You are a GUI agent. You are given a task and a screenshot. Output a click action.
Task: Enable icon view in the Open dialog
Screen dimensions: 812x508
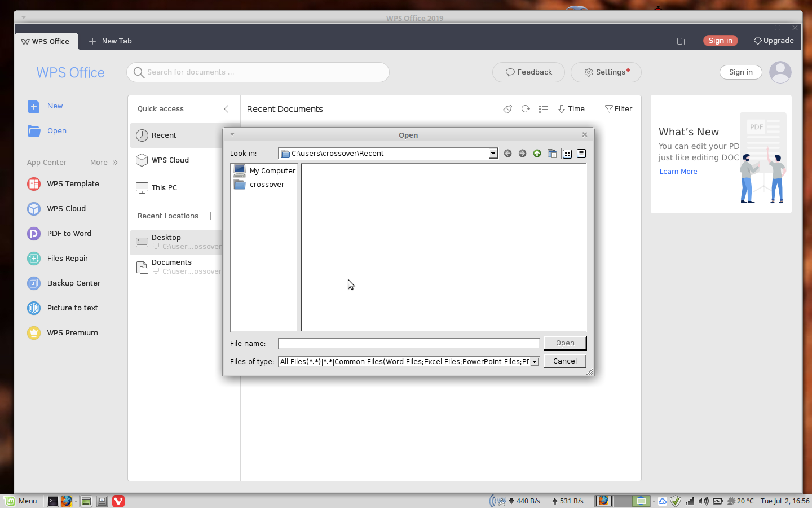(566, 153)
